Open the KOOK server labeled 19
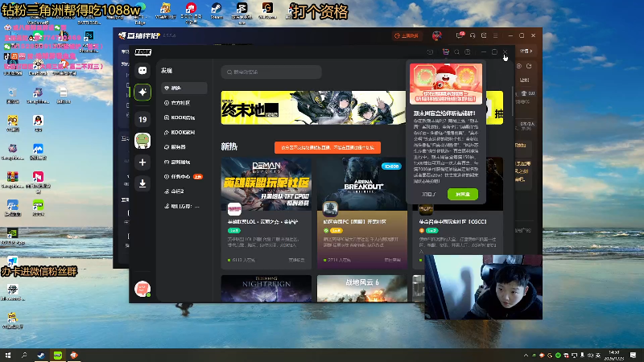The height and width of the screenshot is (362, 644). point(142,119)
